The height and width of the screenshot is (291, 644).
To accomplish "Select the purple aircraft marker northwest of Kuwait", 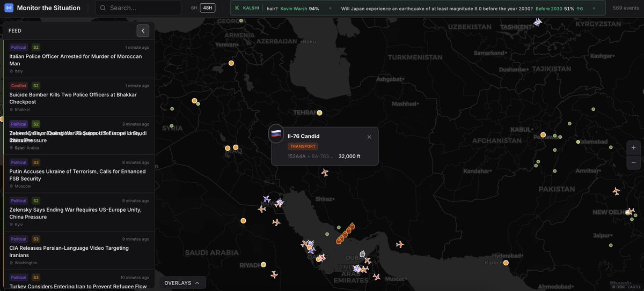I will click(x=267, y=199).
